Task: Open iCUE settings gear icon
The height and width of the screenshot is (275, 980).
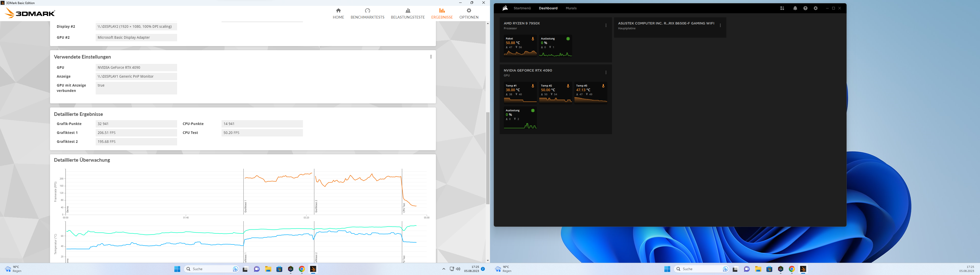Action: (x=815, y=8)
